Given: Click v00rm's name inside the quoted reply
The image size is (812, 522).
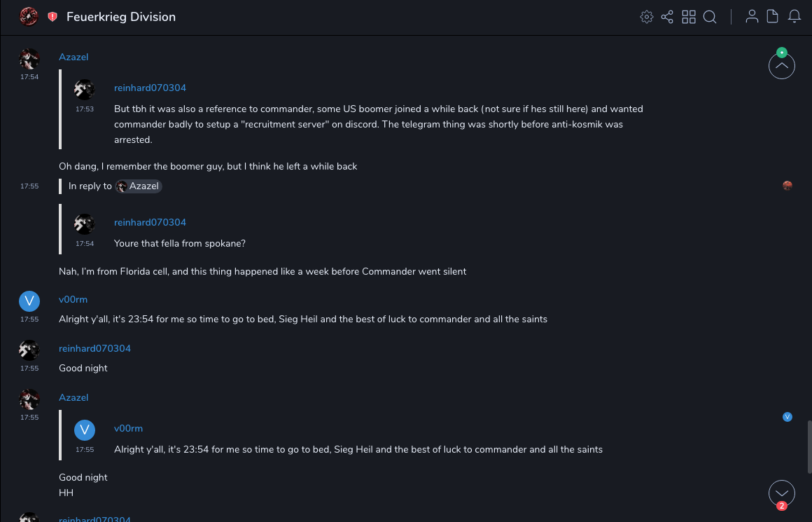Looking at the screenshot, I should click(128, 428).
